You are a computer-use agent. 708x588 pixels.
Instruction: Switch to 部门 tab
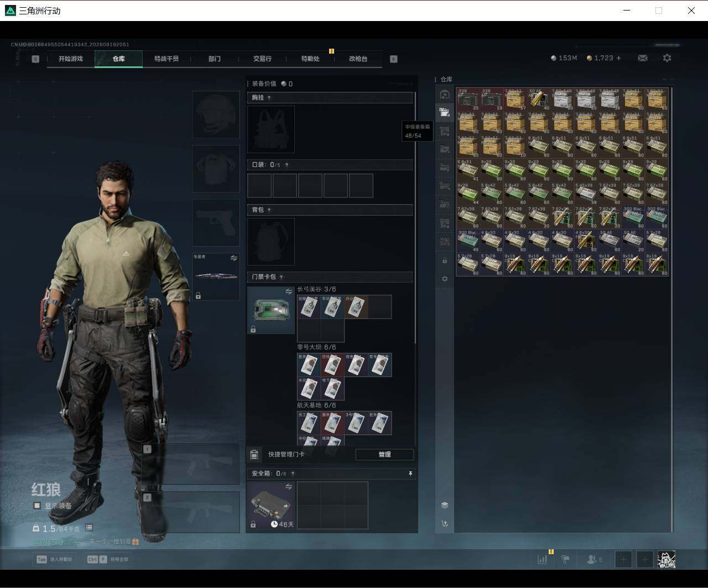[215, 59]
